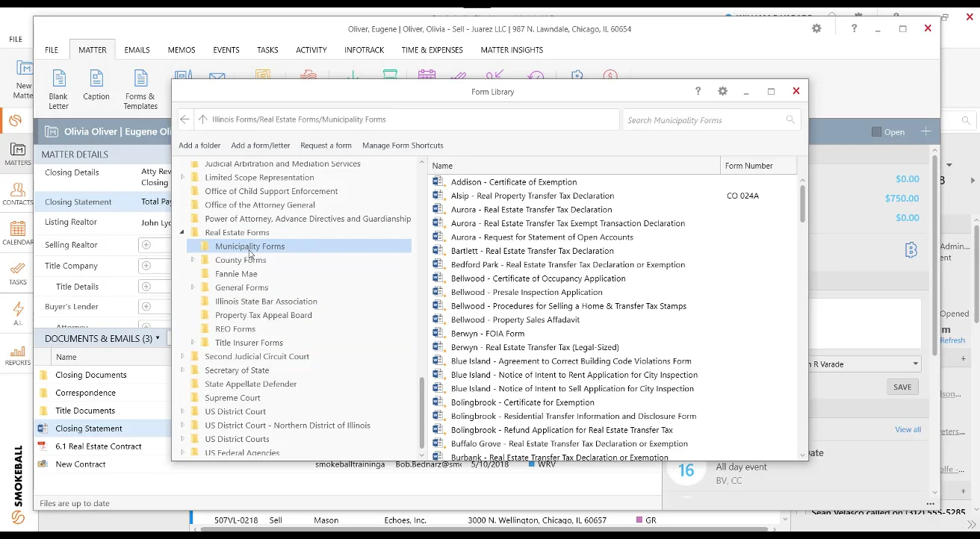Click the clipboard icon in right panel
Viewport: 980px width, 539px height.
click(911, 250)
